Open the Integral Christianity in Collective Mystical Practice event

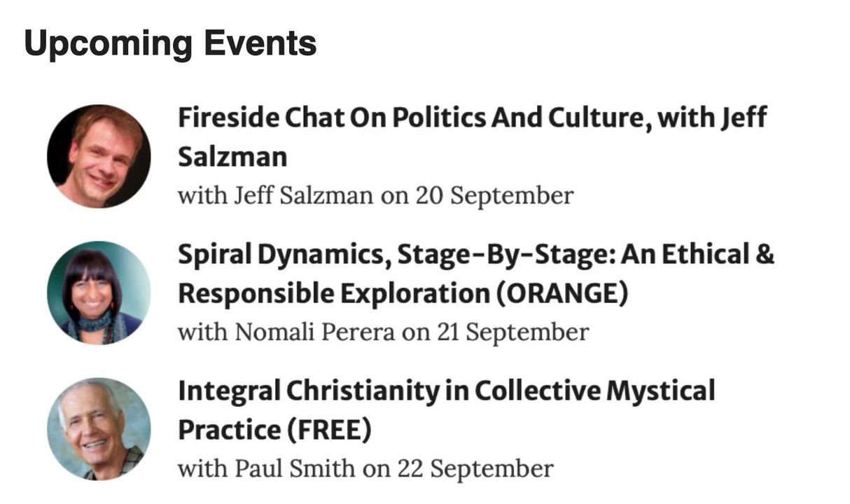point(447,410)
